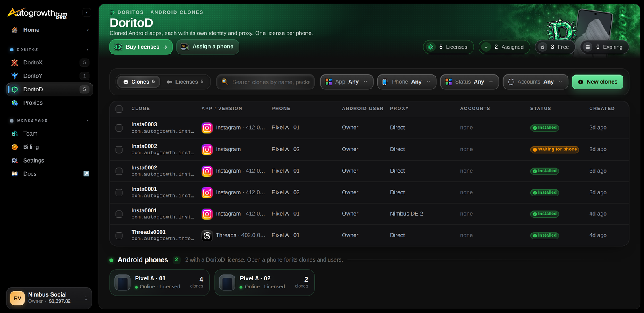644x313 pixels.
Task: Open the DoritoX sidebar icon
Action: (x=15, y=62)
